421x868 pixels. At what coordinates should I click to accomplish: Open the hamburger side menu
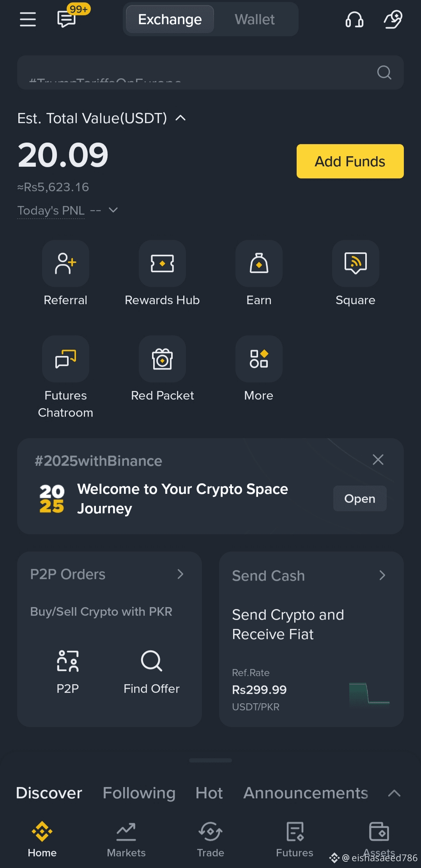click(x=28, y=19)
